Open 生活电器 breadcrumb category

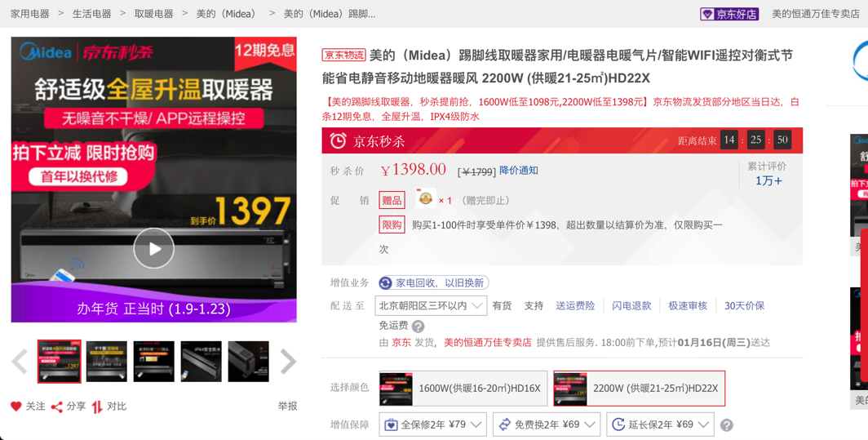click(92, 14)
